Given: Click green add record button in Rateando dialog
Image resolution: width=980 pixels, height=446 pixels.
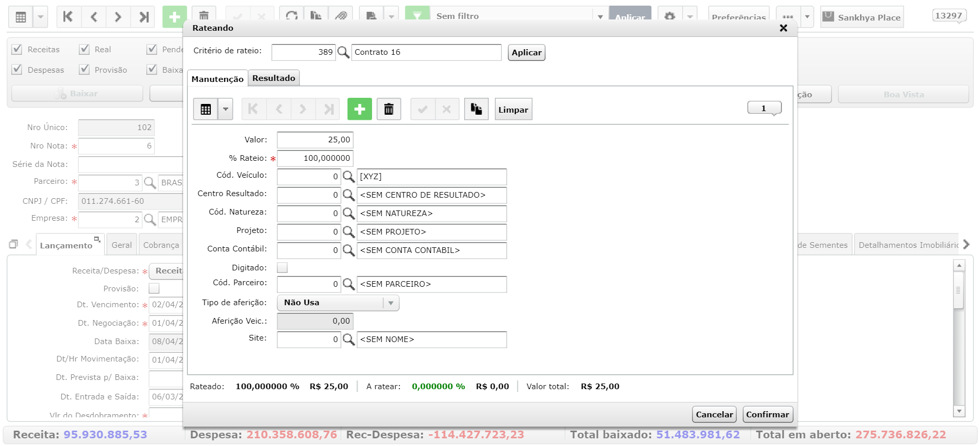Looking at the screenshot, I should click(359, 109).
